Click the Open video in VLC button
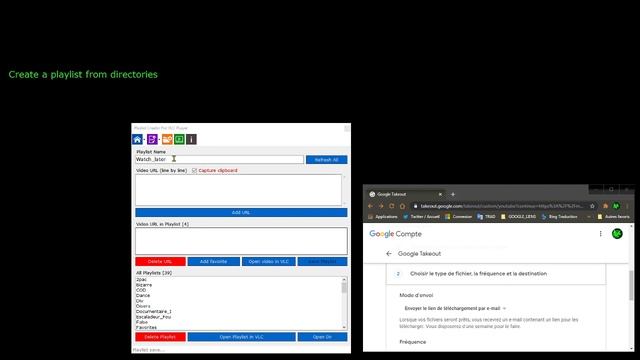 (269, 261)
